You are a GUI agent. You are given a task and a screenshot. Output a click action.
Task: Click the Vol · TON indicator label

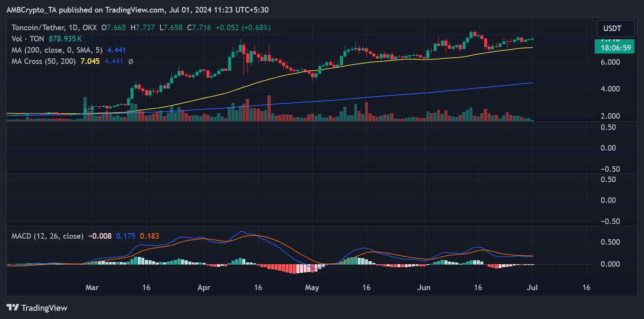(x=28, y=39)
